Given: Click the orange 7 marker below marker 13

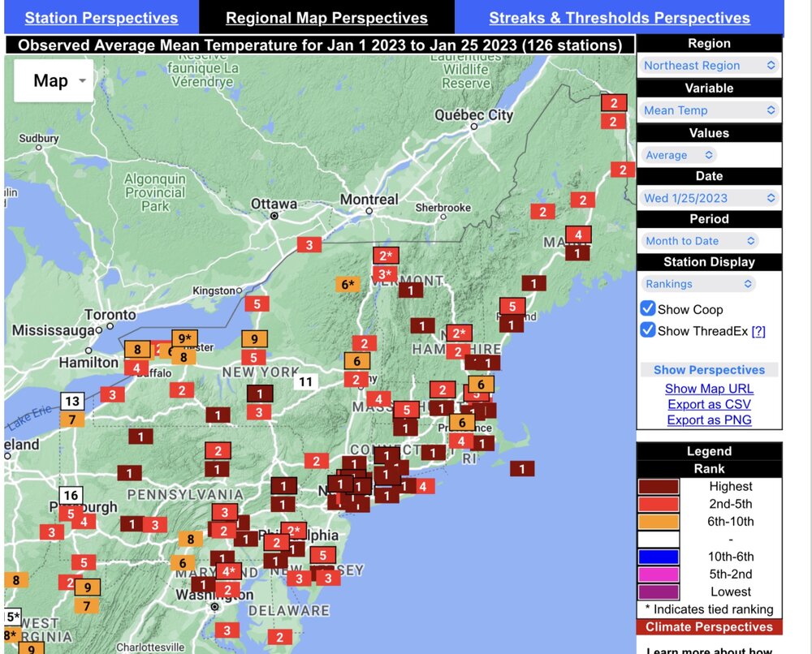Looking at the screenshot, I should [x=72, y=420].
